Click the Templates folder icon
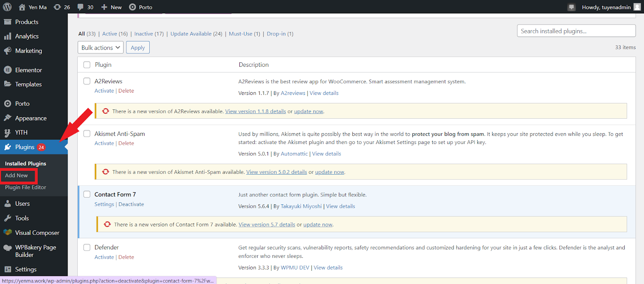644x284 pixels. point(8,84)
